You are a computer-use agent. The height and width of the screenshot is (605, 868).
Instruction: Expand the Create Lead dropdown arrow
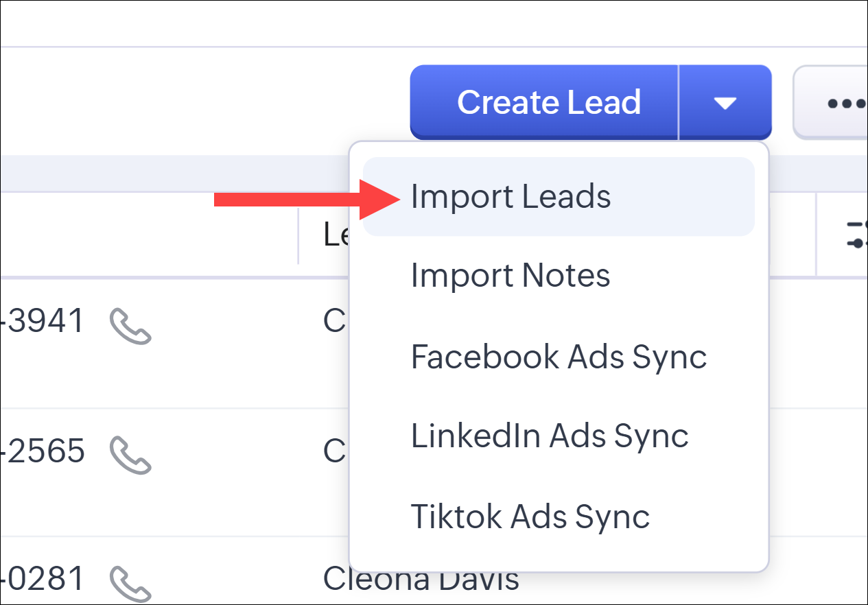725,103
